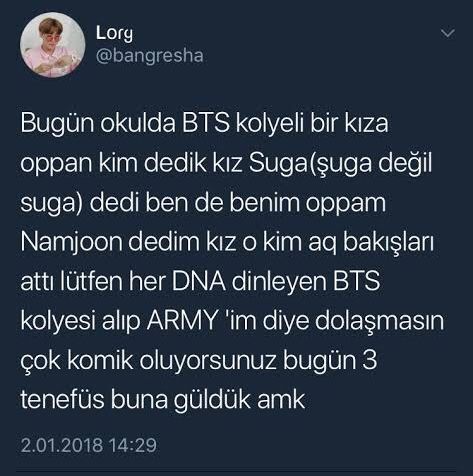Open the @bangresha handle link
473x476 pixels.
pos(149,56)
